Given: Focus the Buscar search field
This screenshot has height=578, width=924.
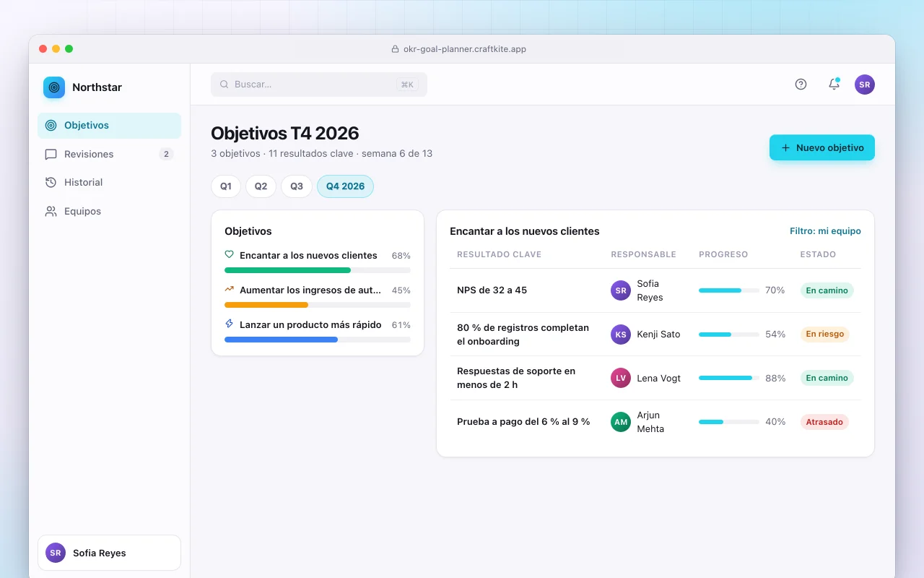Looking at the screenshot, I should [319, 85].
